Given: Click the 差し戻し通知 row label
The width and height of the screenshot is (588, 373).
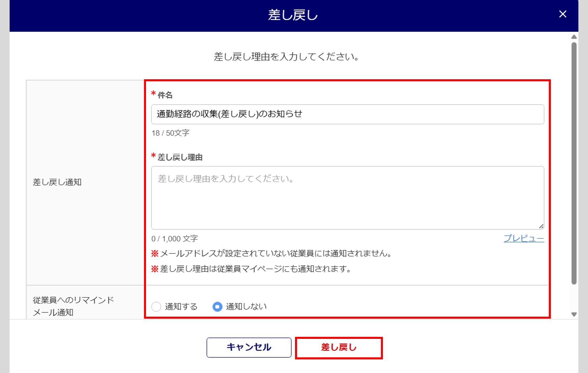Looking at the screenshot, I should [57, 182].
